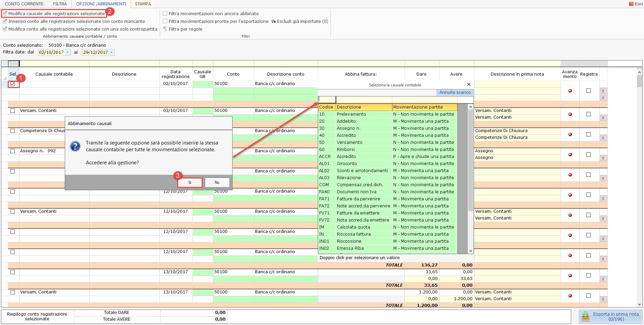Click red X for Competenze Di Chiusura row

(603, 138)
